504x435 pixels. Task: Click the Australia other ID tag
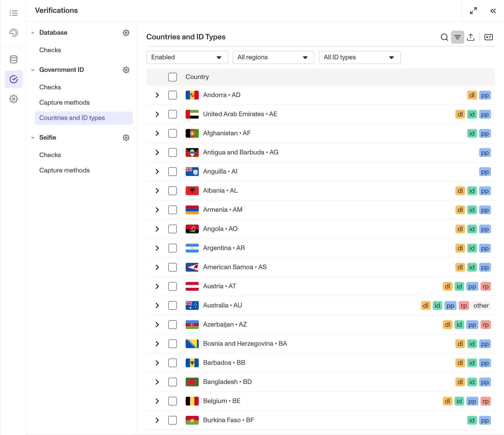point(481,305)
